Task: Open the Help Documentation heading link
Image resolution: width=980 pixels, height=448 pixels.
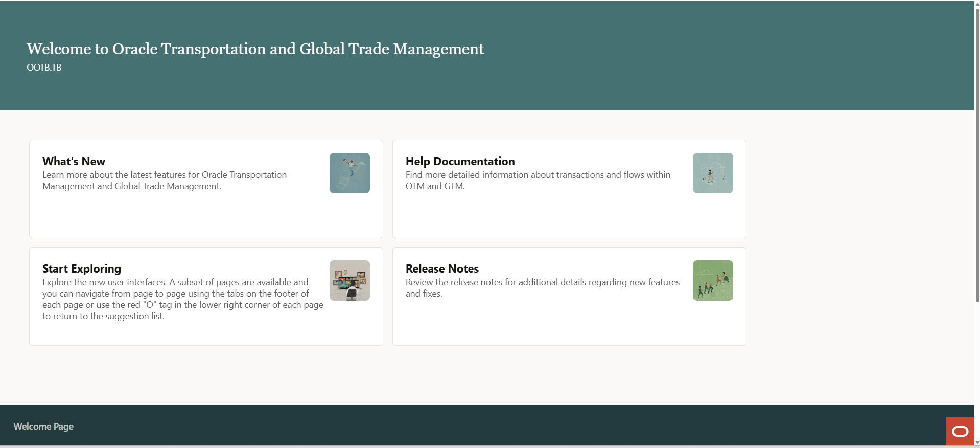Action: pyautogui.click(x=460, y=161)
